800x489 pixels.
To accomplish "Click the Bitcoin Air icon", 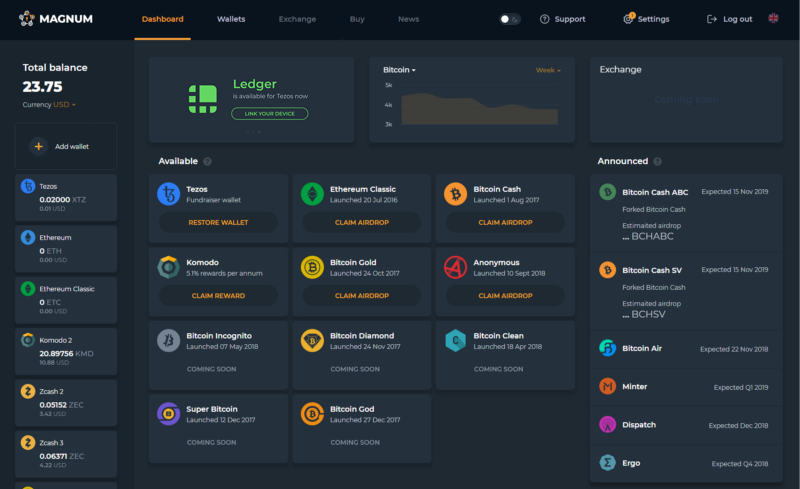I will (x=607, y=348).
